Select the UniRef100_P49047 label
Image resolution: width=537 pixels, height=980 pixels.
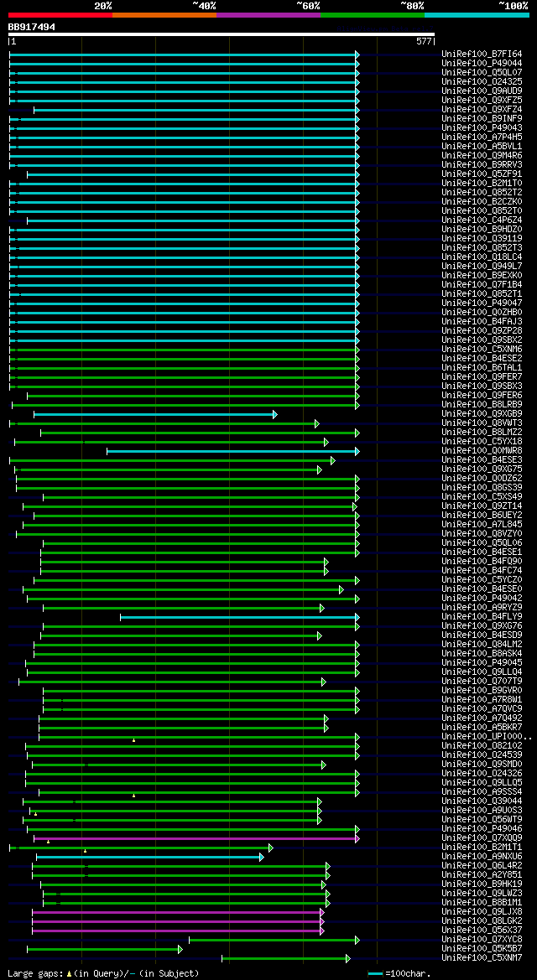[x=482, y=303]
